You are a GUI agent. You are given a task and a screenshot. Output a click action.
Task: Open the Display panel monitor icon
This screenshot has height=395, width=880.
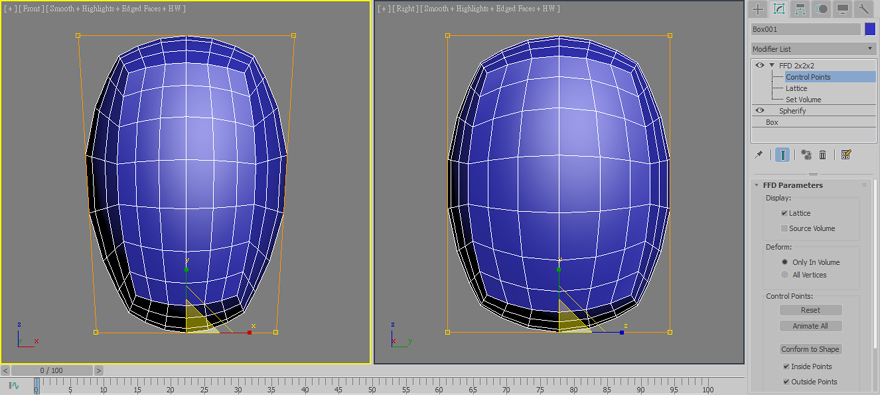[x=842, y=9]
